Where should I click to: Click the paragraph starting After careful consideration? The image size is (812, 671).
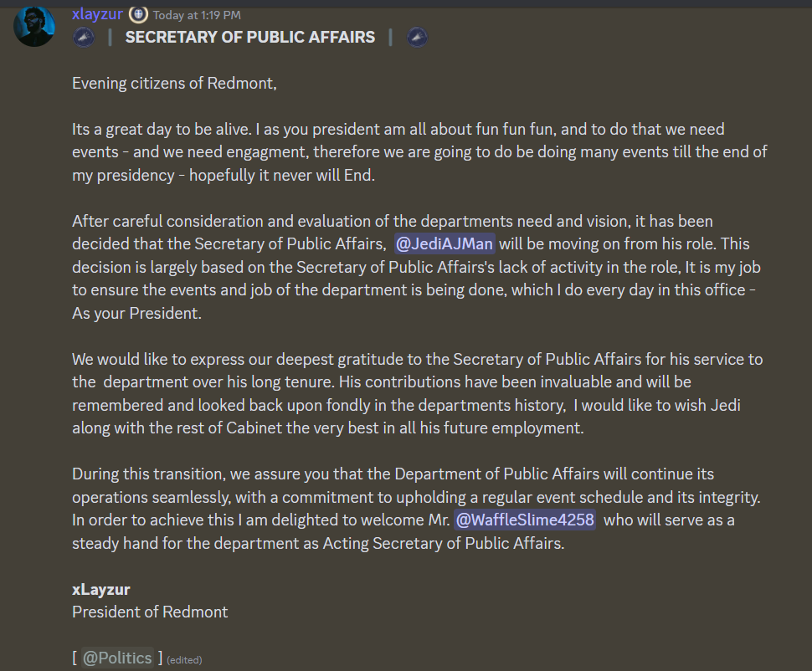pyautogui.click(x=416, y=267)
